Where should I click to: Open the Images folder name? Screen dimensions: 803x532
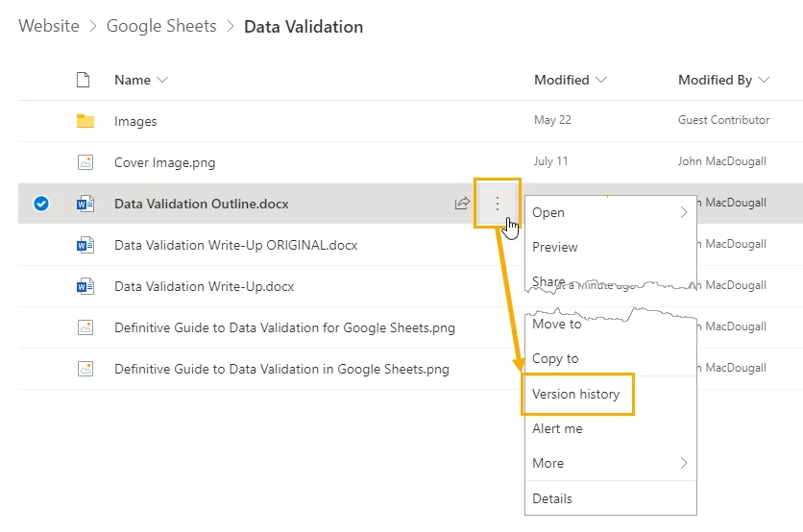(x=135, y=121)
